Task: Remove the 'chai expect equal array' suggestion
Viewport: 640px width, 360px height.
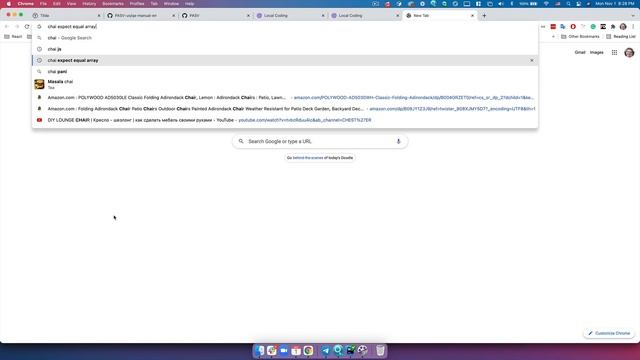Action: click(531, 60)
